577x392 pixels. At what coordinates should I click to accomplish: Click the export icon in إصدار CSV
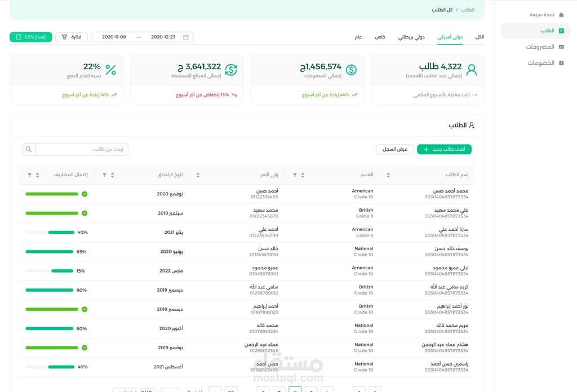click(19, 37)
